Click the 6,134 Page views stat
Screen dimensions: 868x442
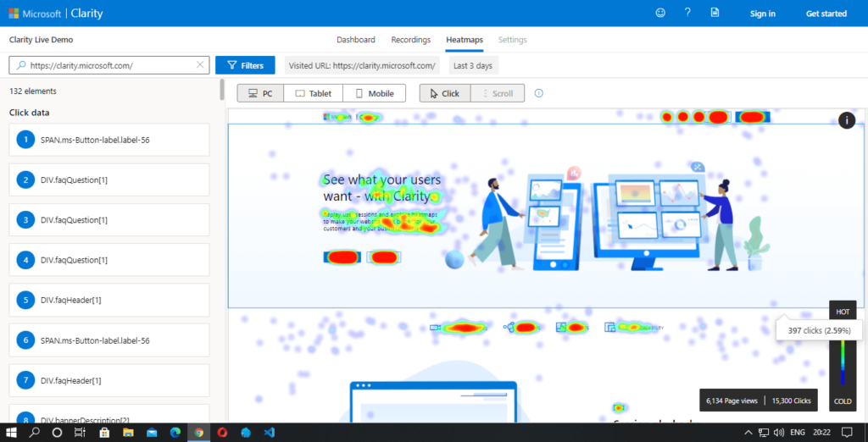click(x=732, y=400)
